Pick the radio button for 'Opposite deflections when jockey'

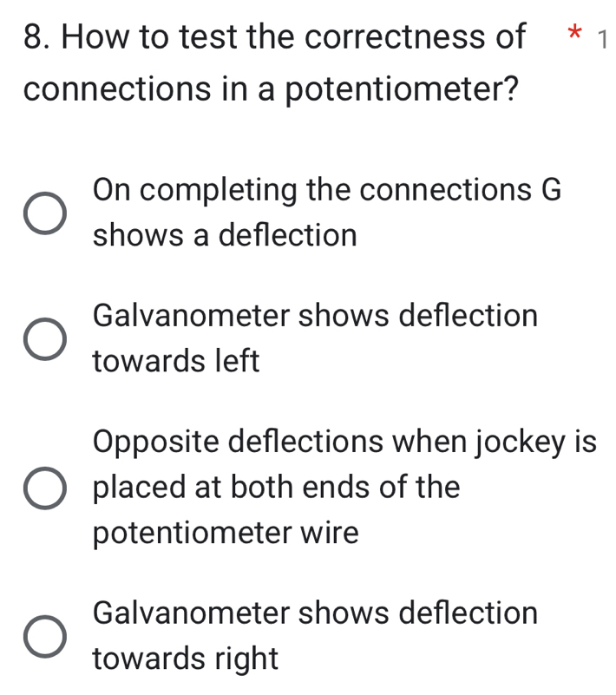(x=45, y=488)
